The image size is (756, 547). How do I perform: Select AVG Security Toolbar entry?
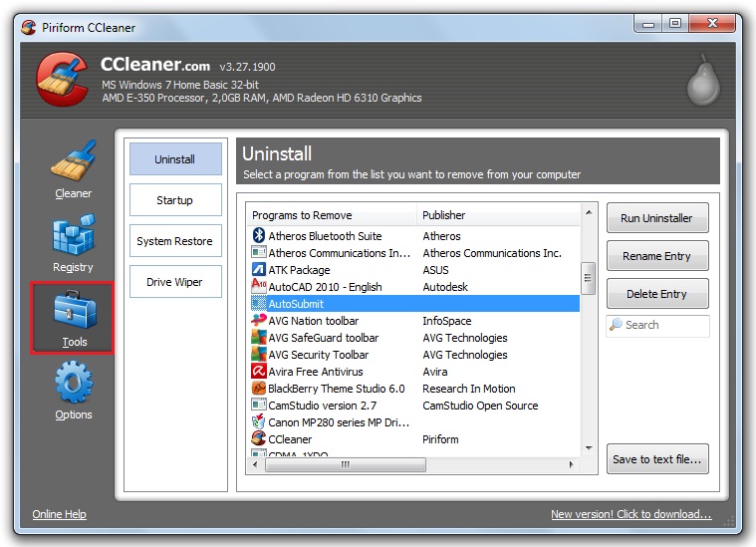pos(415,354)
